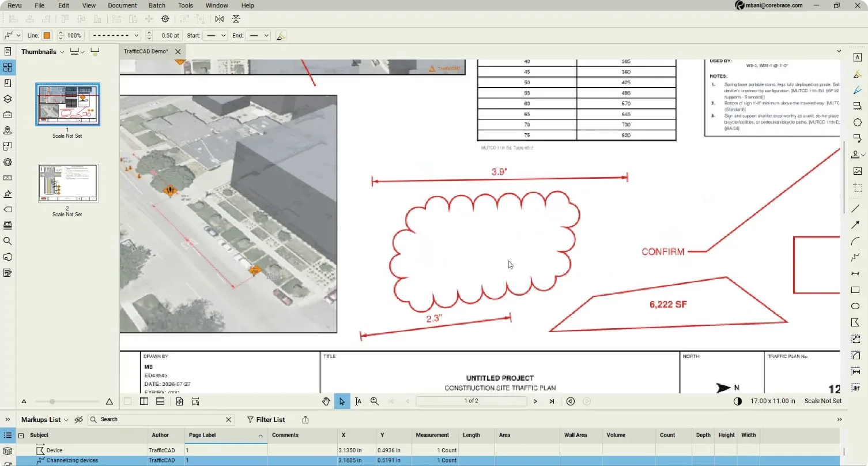Open the Document menu
The height and width of the screenshot is (466, 868).
[x=122, y=5]
